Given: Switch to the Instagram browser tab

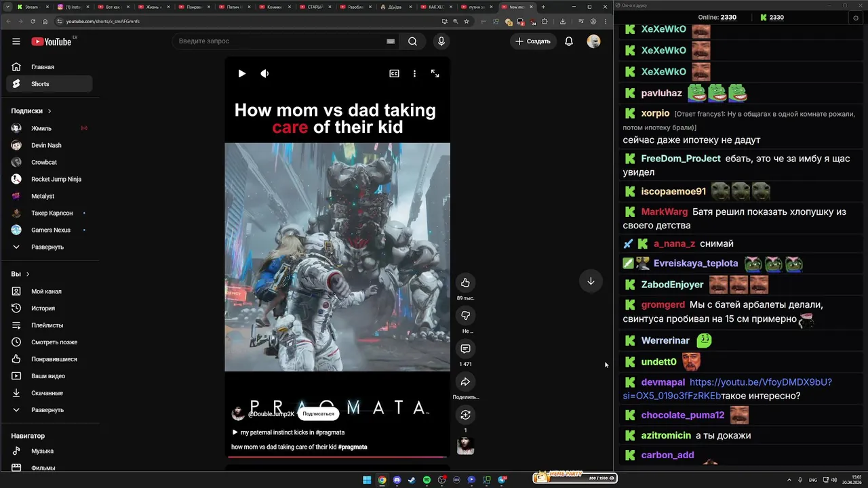Looking at the screenshot, I should coord(73,7).
